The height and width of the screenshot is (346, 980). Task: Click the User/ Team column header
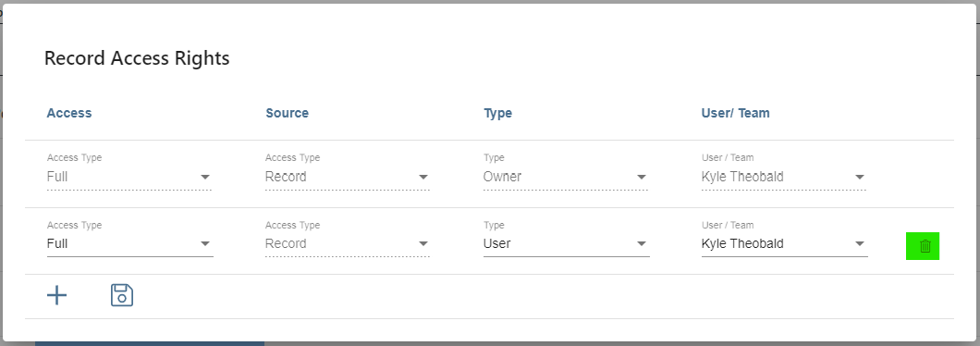[x=736, y=113]
